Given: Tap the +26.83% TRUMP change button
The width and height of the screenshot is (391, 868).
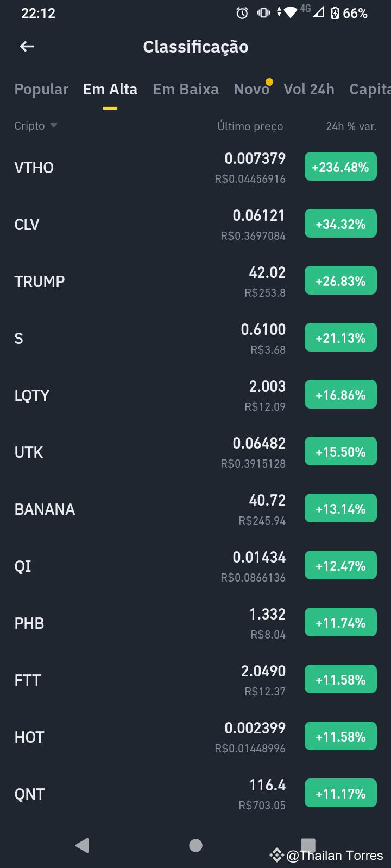Looking at the screenshot, I should [340, 281].
